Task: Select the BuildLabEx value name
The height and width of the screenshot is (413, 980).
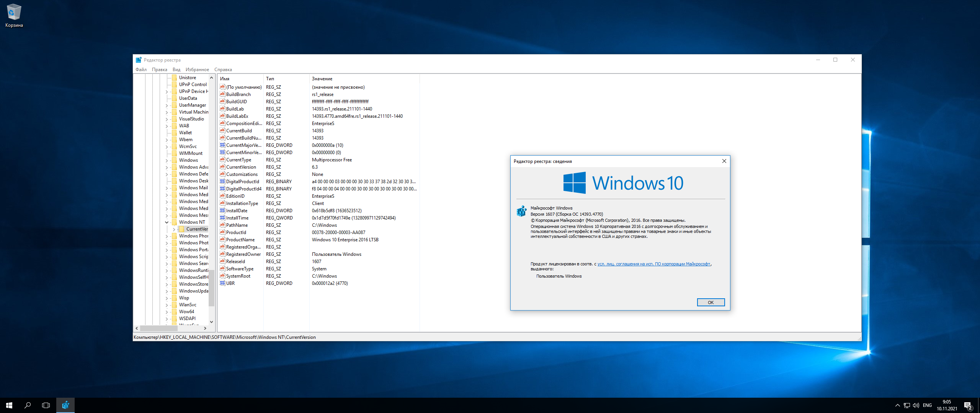Action: (x=237, y=116)
